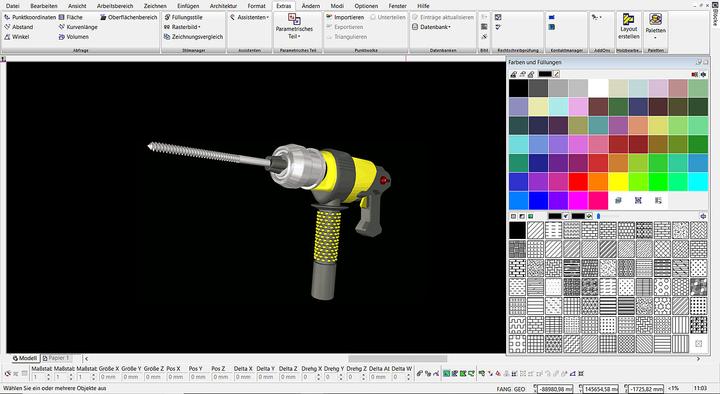The image size is (720, 394).
Task: Open the Architektur menu
Action: [x=223, y=6]
